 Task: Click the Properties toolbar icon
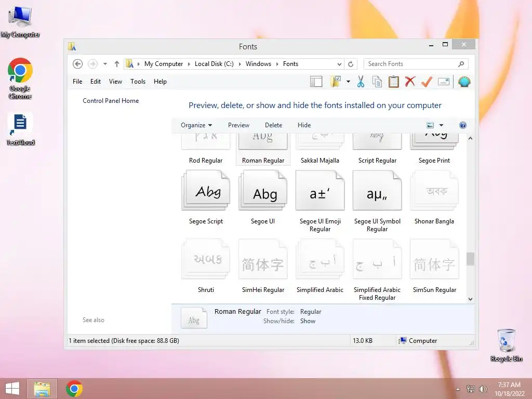coord(444,82)
